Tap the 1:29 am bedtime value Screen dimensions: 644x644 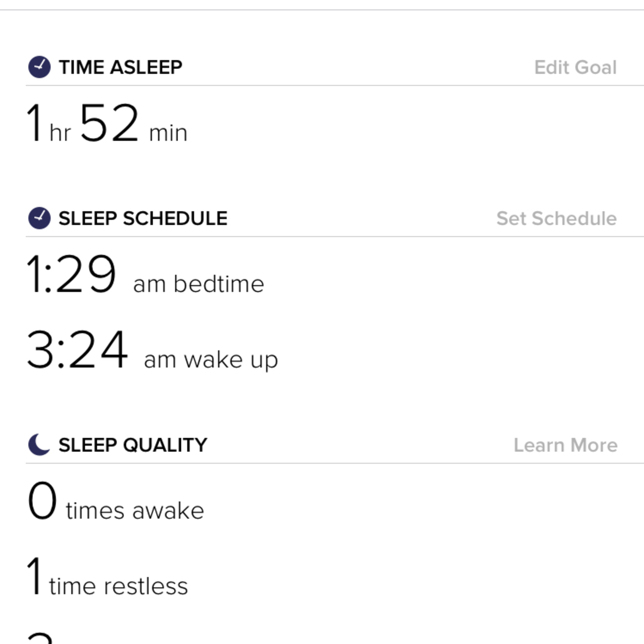click(x=146, y=274)
